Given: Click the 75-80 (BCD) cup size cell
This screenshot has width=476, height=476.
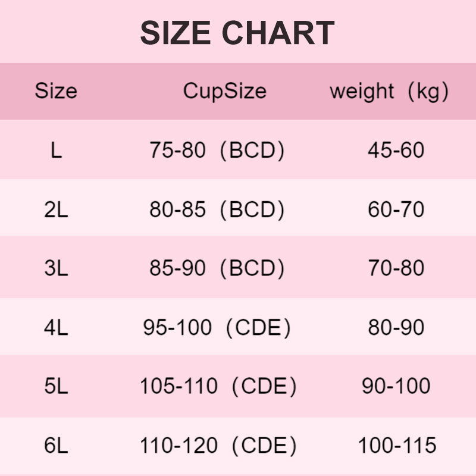Looking at the screenshot, I should coord(217,151).
